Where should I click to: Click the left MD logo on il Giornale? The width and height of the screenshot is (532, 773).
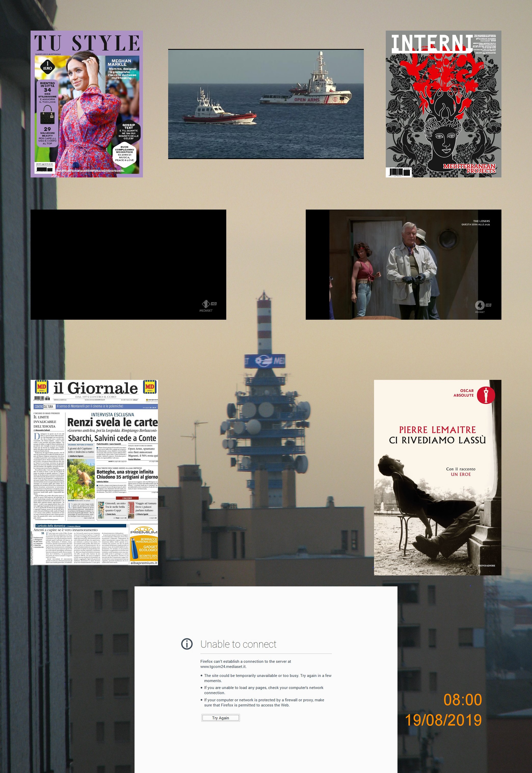[x=42, y=387]
